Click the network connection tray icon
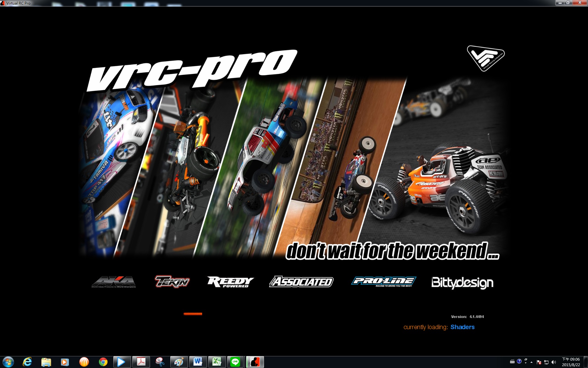Viewport: 588px width, 368px height. pos(546,362)
